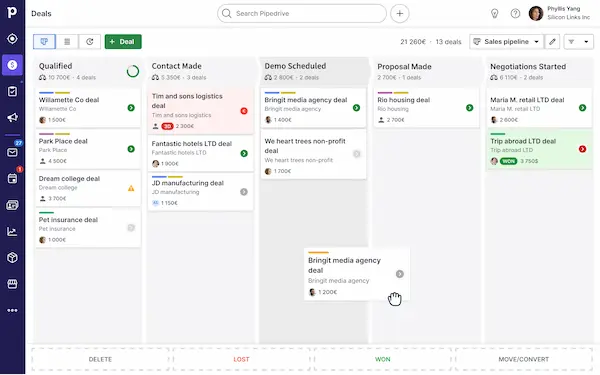Open the help question mark icon
This screenshot has width=600, height=375.
[x=515, y=13]
